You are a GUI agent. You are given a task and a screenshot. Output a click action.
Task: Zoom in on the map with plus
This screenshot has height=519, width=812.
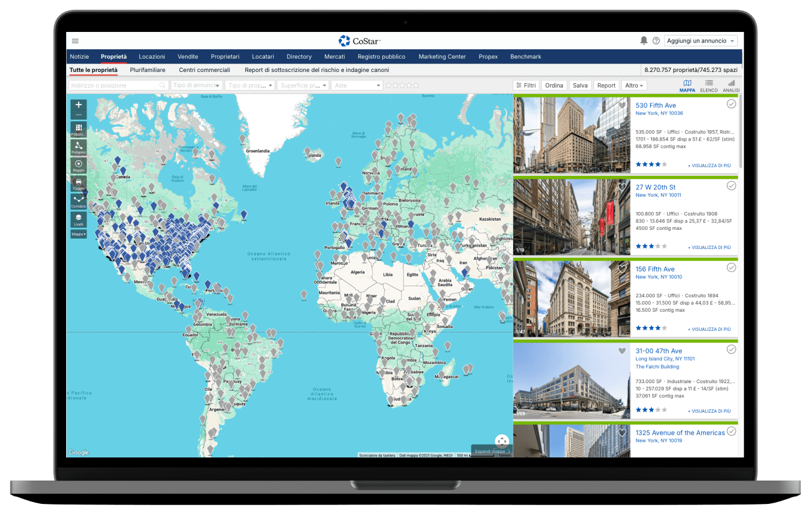79,105
